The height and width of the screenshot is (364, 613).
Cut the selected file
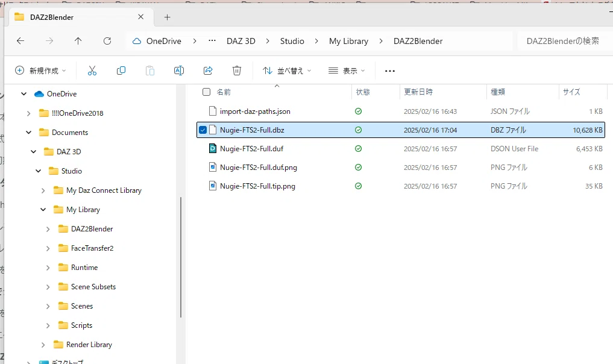[x=92, y=71]
